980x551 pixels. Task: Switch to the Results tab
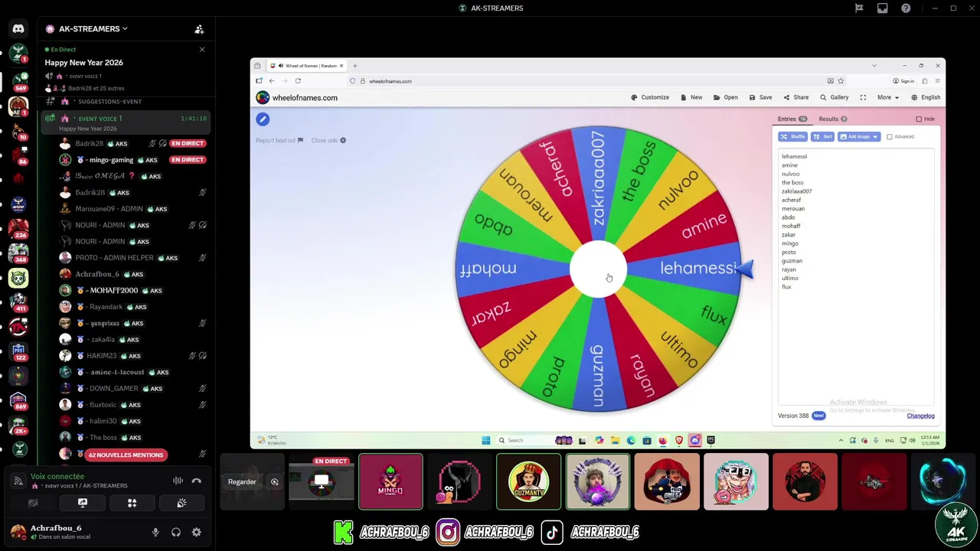click(832, 119)
